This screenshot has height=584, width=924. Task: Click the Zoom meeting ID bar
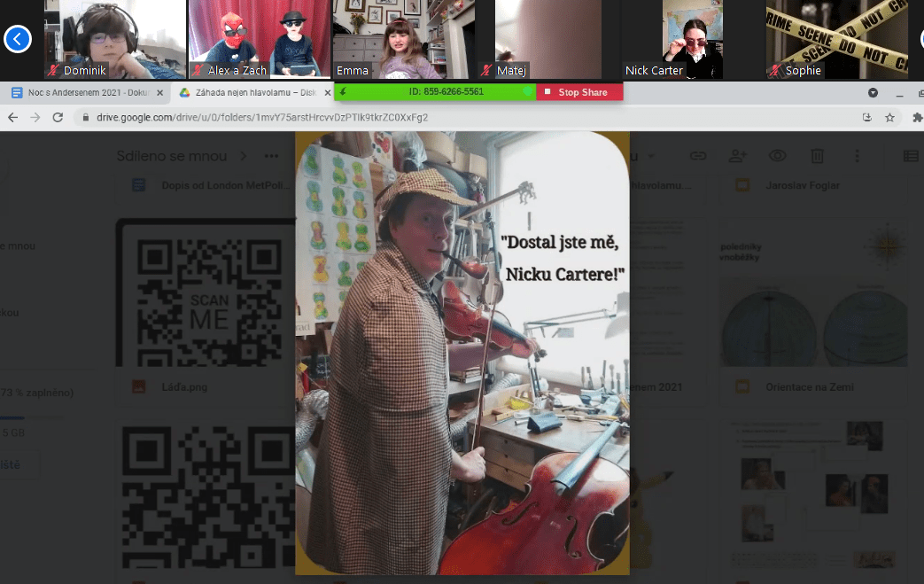pos(436,92)
